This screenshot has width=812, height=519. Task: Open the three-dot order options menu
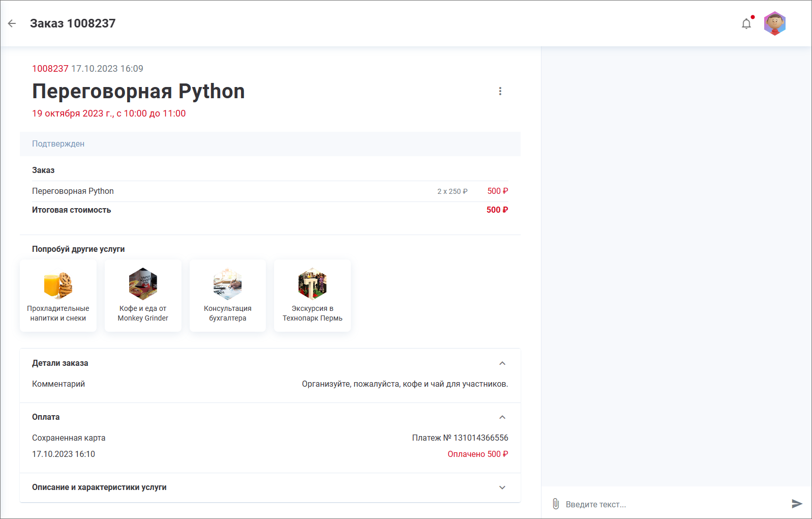500,91
